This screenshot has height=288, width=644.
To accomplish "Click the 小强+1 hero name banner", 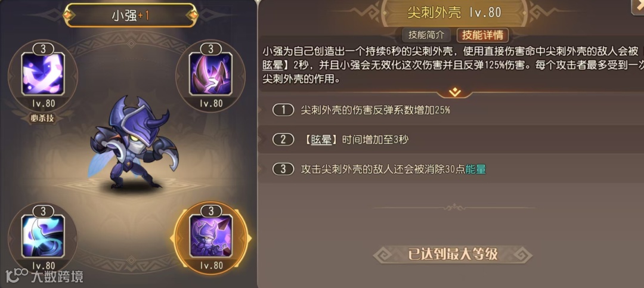I will click(x=130, y=15).
